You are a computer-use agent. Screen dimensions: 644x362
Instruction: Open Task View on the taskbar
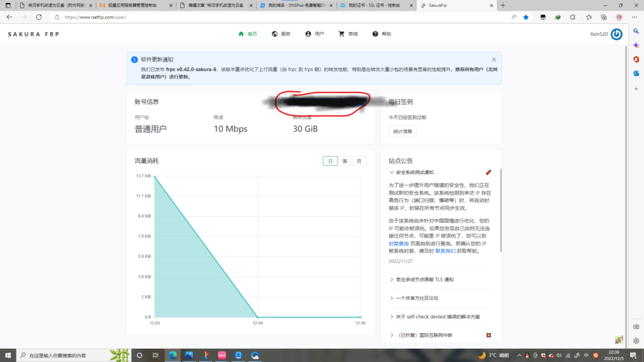click(x=155, y=355)
